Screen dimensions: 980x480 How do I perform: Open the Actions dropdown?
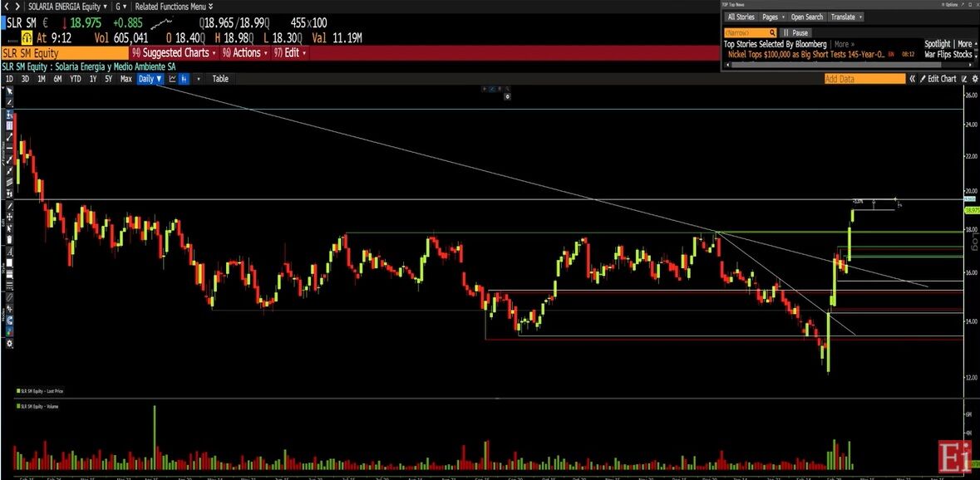click(x=245, y=53)
